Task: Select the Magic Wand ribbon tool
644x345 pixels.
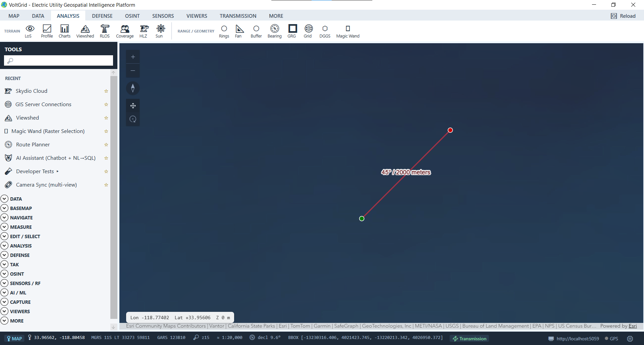Action: pos(348,31)
